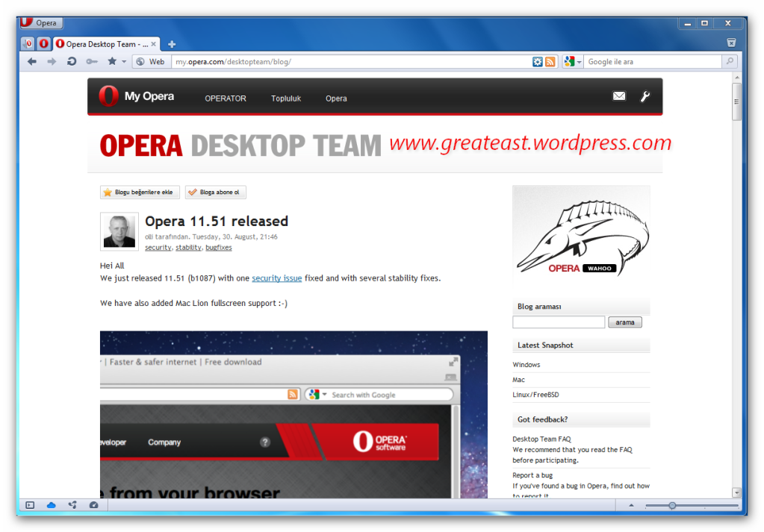The height and width of the screenshot is (532, 764).
Task: Open Opera Unite icon in status bar
Action: pos(72,505)
